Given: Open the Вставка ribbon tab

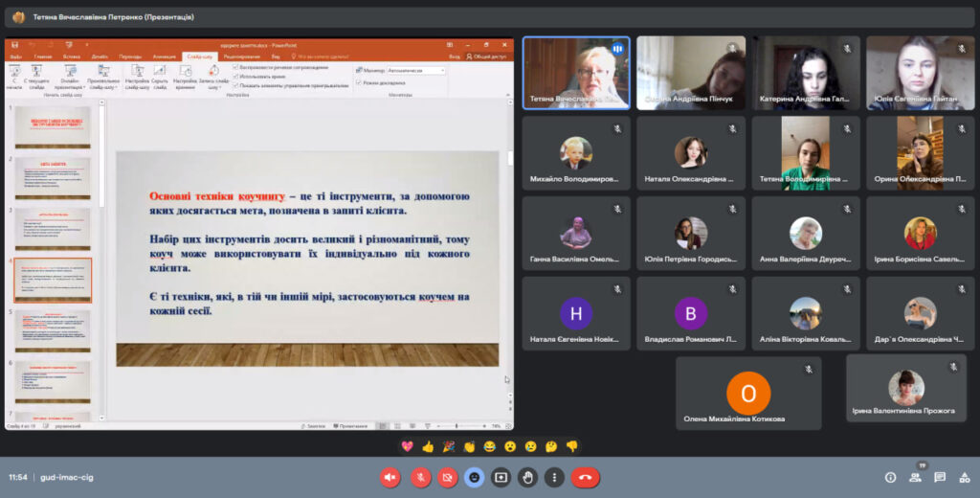Looking at the screenshot, I should point(71,57).
